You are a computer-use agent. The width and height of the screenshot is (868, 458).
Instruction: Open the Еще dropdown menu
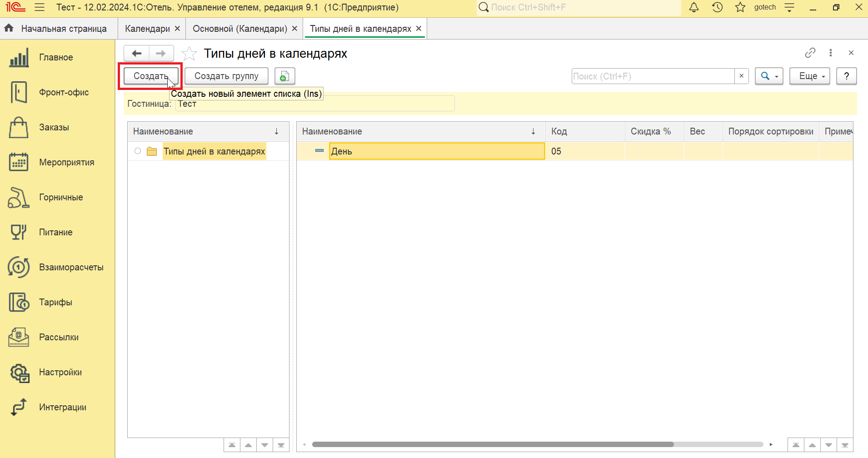pos(809,76)
